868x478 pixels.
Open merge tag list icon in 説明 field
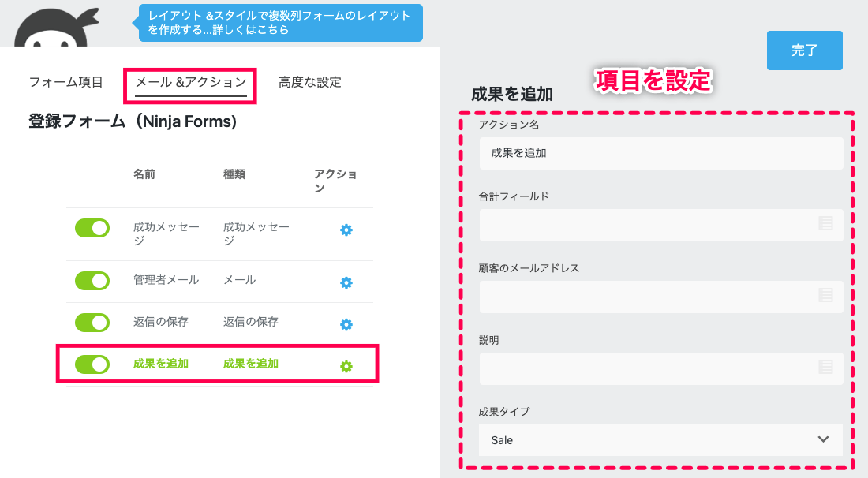pyautogui.click(x=825, y=367)
